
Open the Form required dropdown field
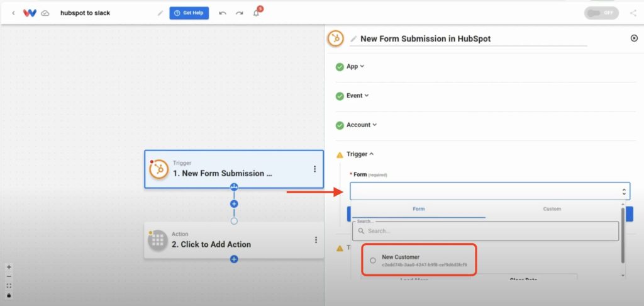click(490, 191)
